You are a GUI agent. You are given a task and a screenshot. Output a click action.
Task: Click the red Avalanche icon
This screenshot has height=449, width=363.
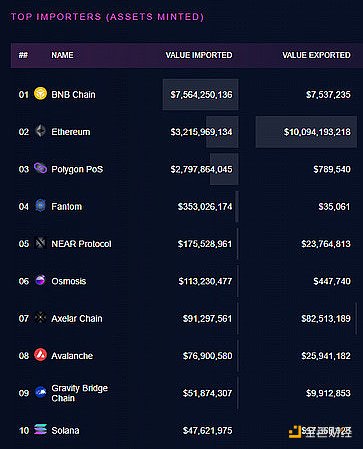pos(40,355)
